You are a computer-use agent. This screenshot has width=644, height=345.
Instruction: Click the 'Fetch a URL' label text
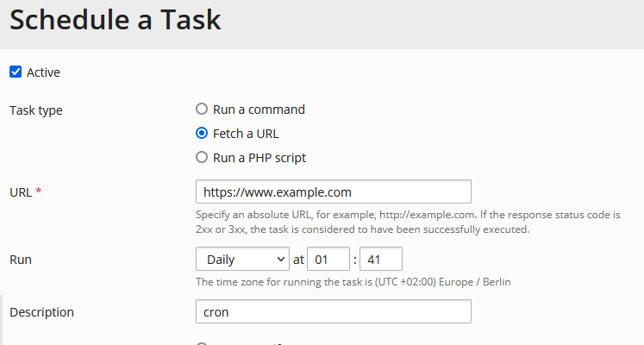tap(246, 134)
